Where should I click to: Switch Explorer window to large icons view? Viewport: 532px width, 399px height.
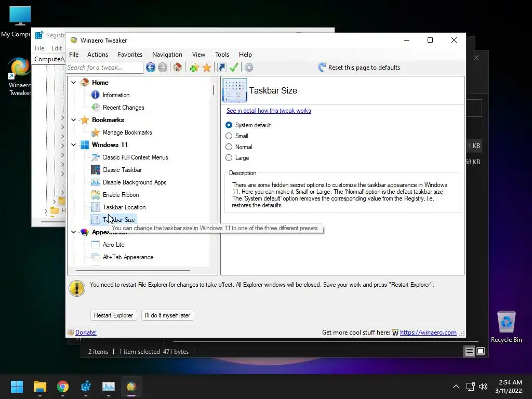tap(481, 351)
